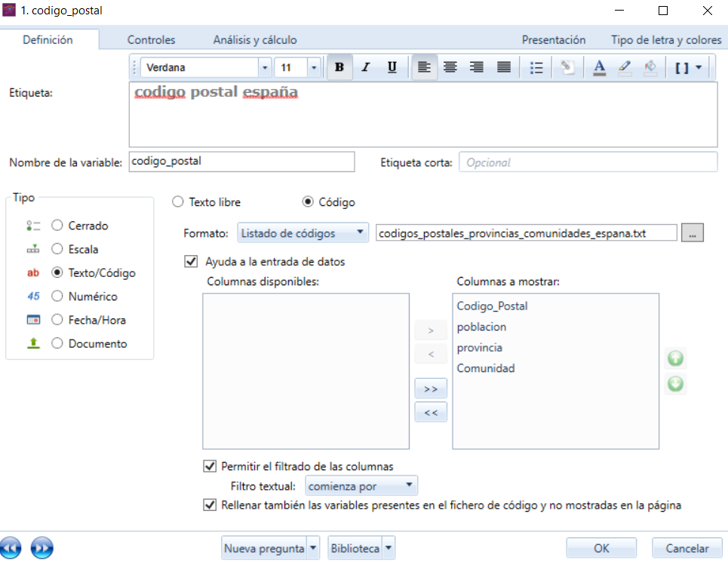Select the Texto/Código radio button

click(57, 272)
